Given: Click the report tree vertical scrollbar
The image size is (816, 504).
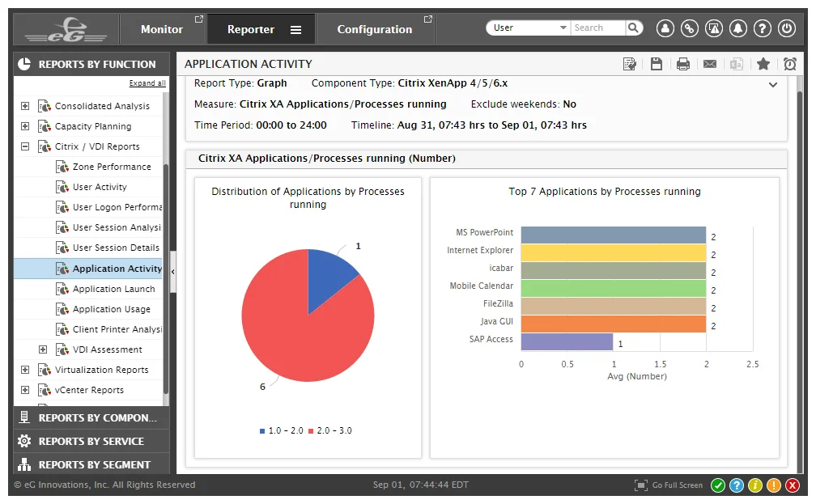Looking at the screenshot, I should pyautogui.click(x=165, y=278).
